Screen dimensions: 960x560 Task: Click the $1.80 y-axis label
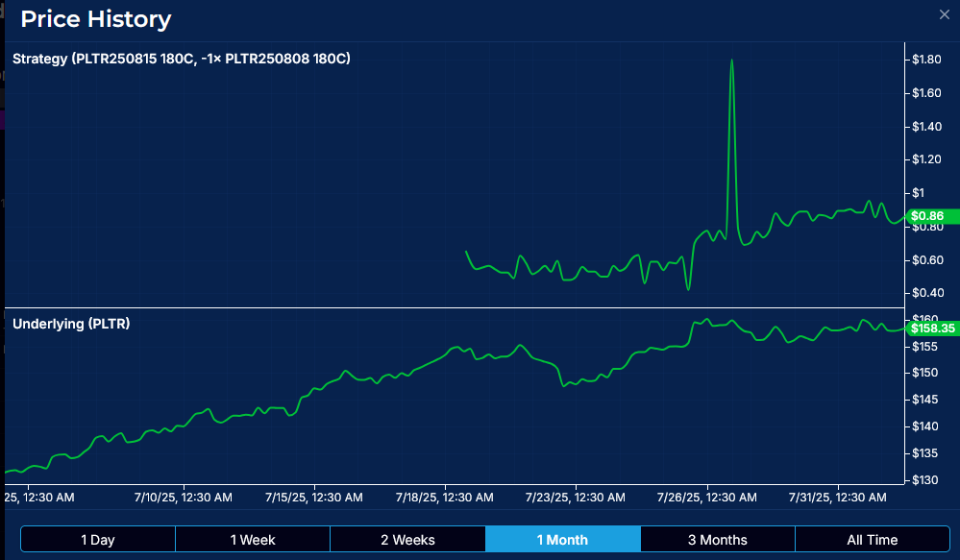click(x=926, y=60)
